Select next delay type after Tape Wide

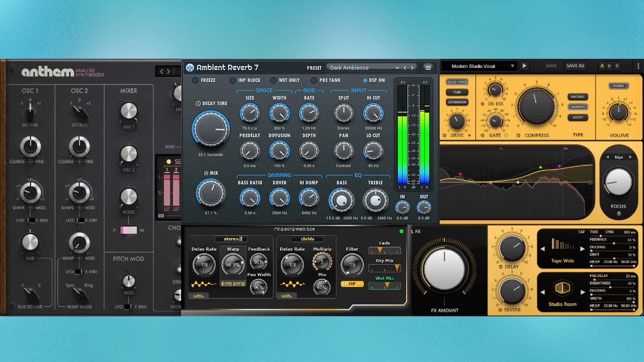click(x=583, y=249)
